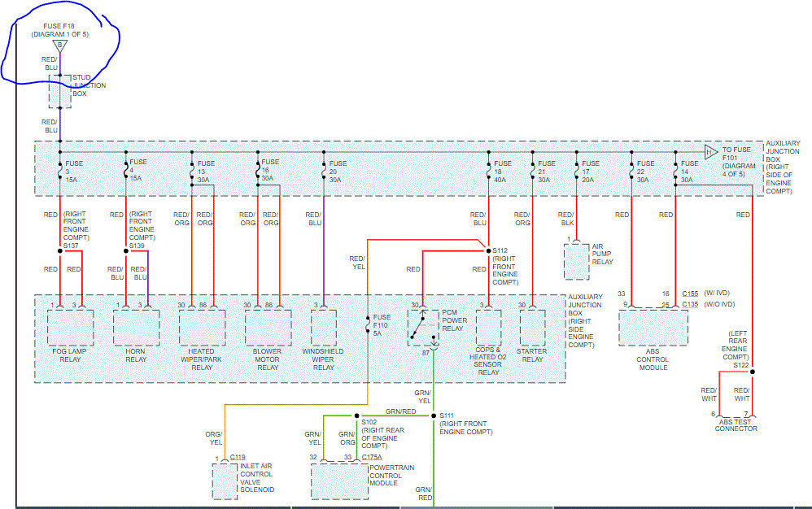Image resolution: width=812 pixels, height=509 pixels.
Task: Click the "RED/YEL" wire color label
Action: [357, 263]
